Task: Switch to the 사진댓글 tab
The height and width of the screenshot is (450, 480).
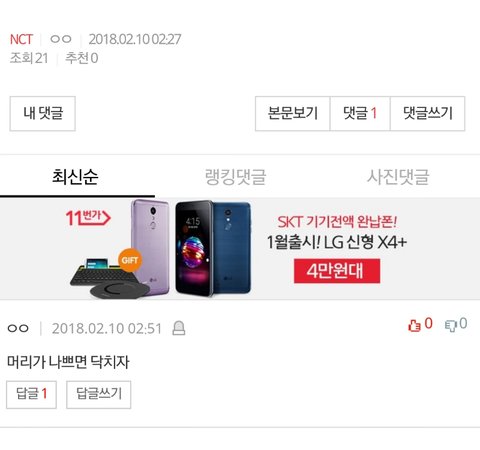Action: (398, 177)
